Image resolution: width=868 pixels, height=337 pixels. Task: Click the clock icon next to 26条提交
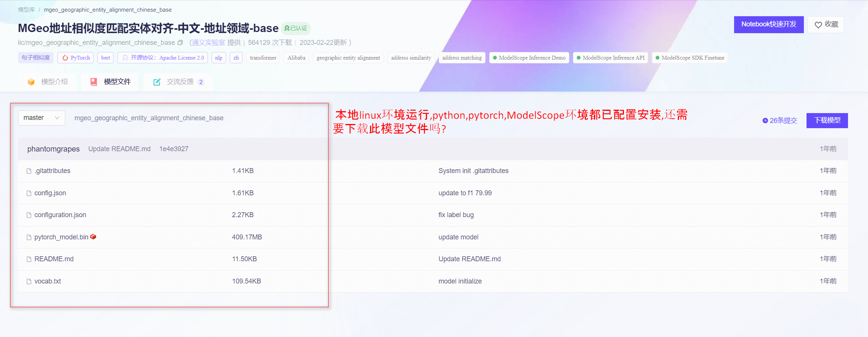pyautogui.click(x=765, y=121)
